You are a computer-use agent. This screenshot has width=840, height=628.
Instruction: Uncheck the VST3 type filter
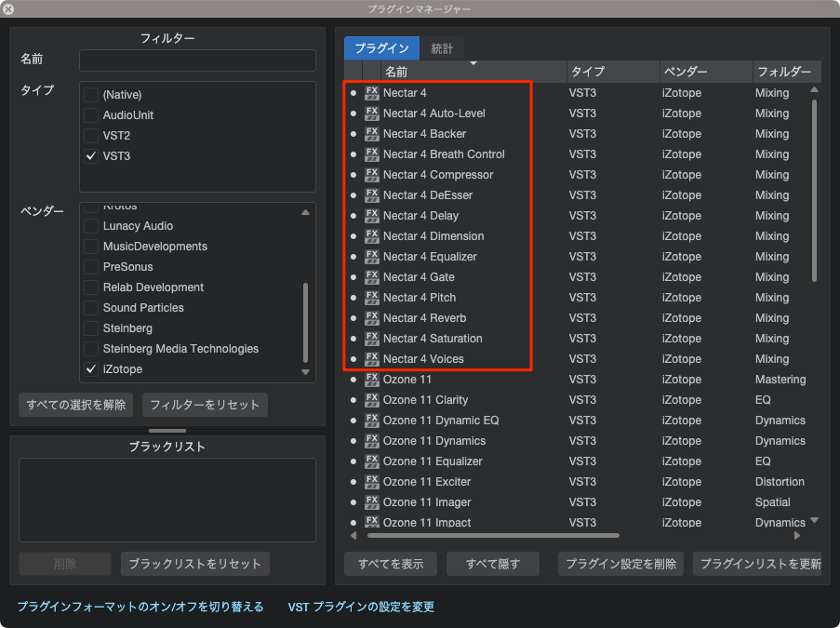pyautogui.click(x=91, y=156)
